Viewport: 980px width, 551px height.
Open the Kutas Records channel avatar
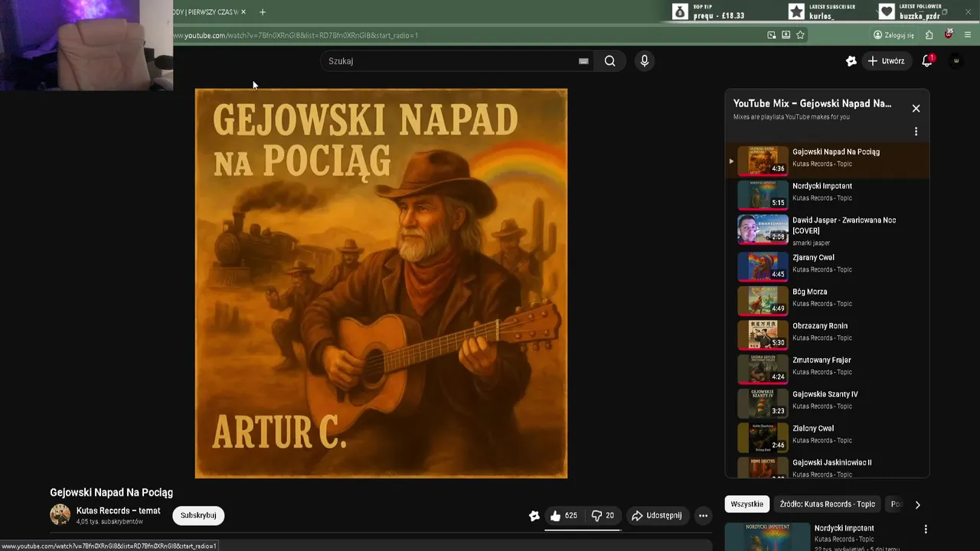click(x=60, y=515)
